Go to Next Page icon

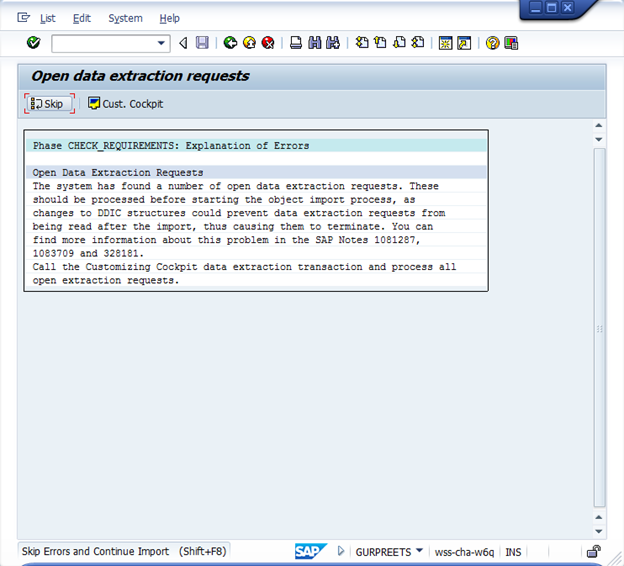[399, 43]
